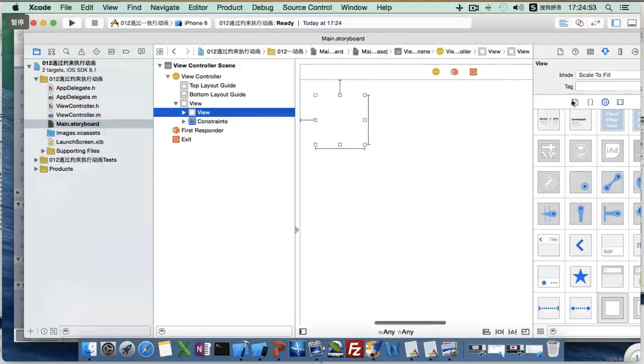Open the Align constraints menu
The height and width of the screenshot is (364, 644).
pyautogui.click(x=486, y=332)
